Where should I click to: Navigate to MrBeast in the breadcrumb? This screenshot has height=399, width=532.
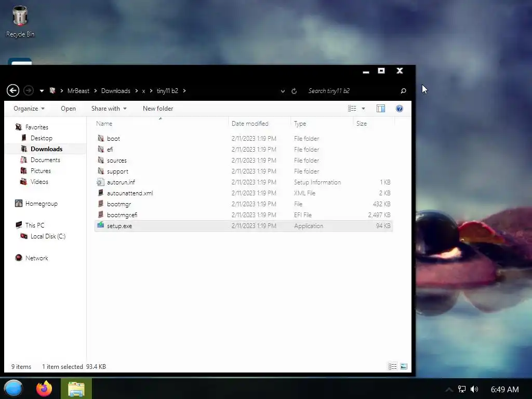pos(78,91)
